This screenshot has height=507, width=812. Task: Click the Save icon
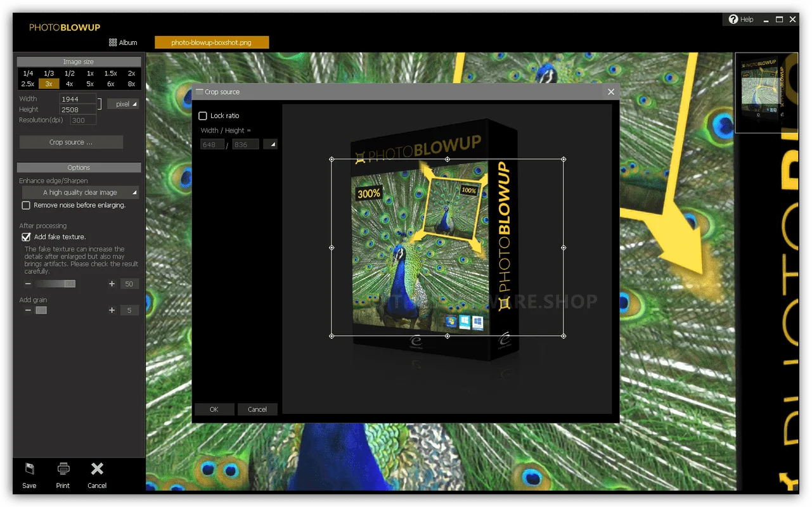click(x=29, y=470)
